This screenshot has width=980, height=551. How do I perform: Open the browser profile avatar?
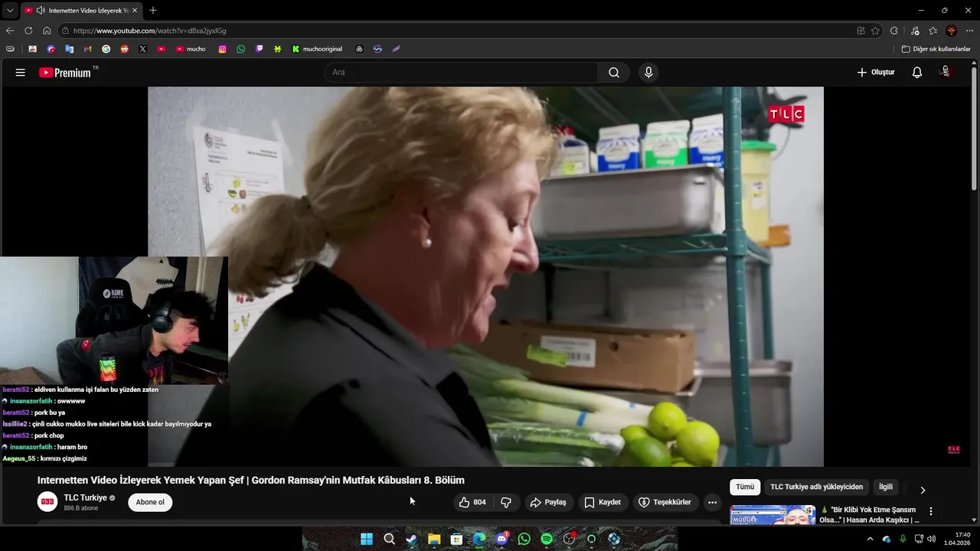click(951, 31)
